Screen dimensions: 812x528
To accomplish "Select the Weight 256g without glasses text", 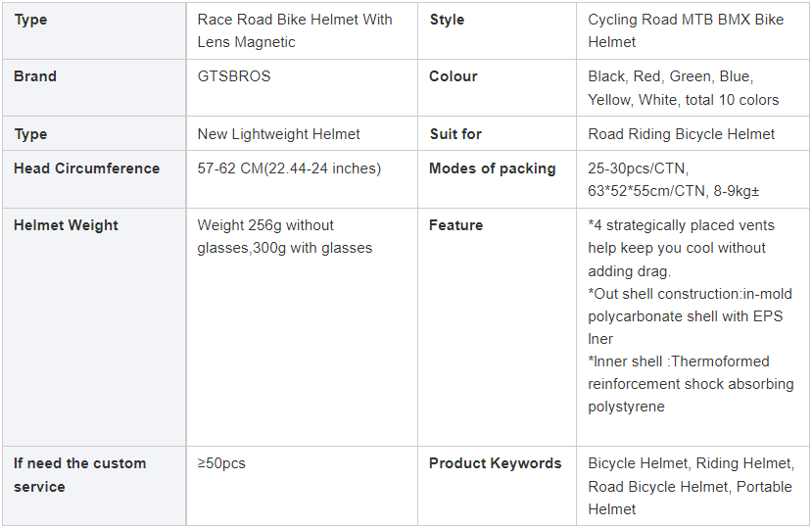I will click(285, 237).
